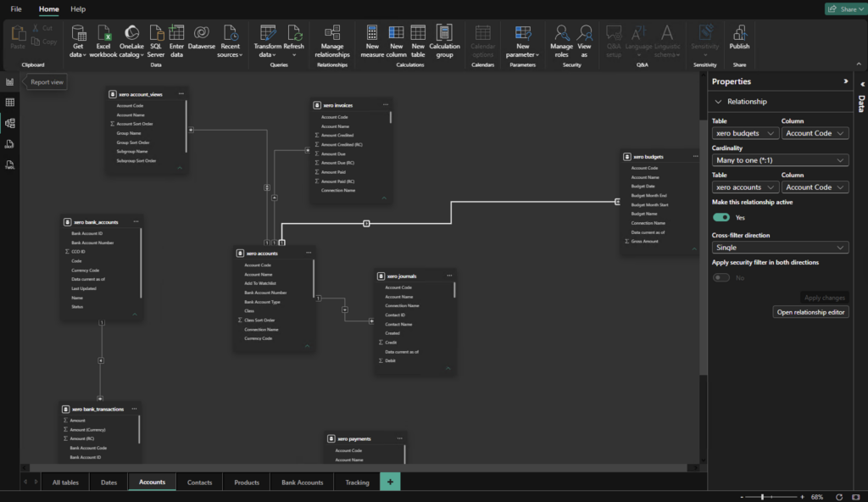Open more options for xero invoices table
Image resolution: width=868 pixels, height=502 pixels.
coord(386,104)
